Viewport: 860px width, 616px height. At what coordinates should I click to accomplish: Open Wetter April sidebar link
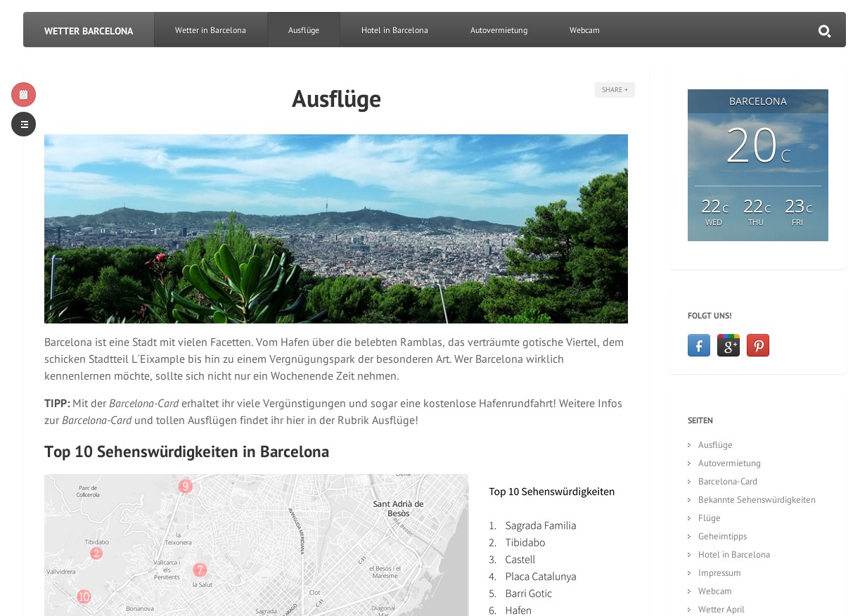[721, 609]
